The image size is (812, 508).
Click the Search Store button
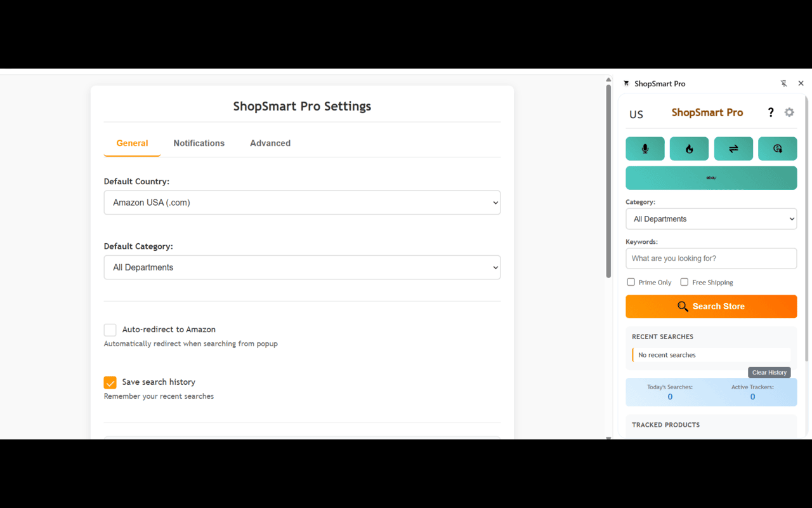point(711,307)
